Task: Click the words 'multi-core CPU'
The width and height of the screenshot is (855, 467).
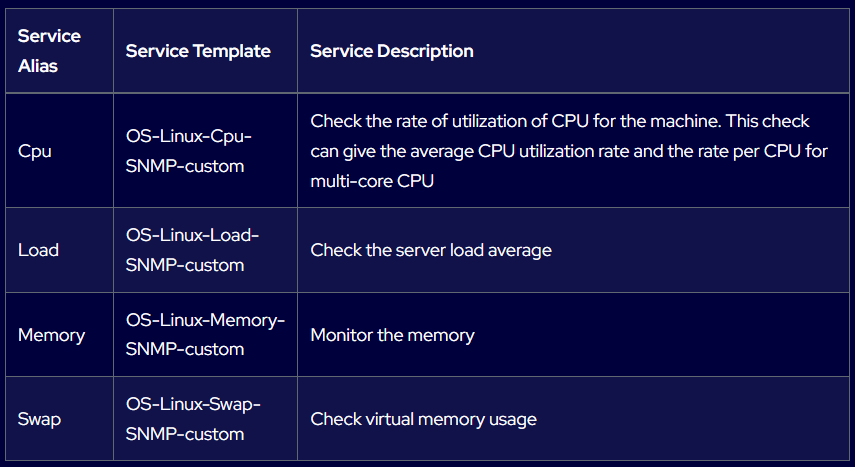Action: (372, 181)
